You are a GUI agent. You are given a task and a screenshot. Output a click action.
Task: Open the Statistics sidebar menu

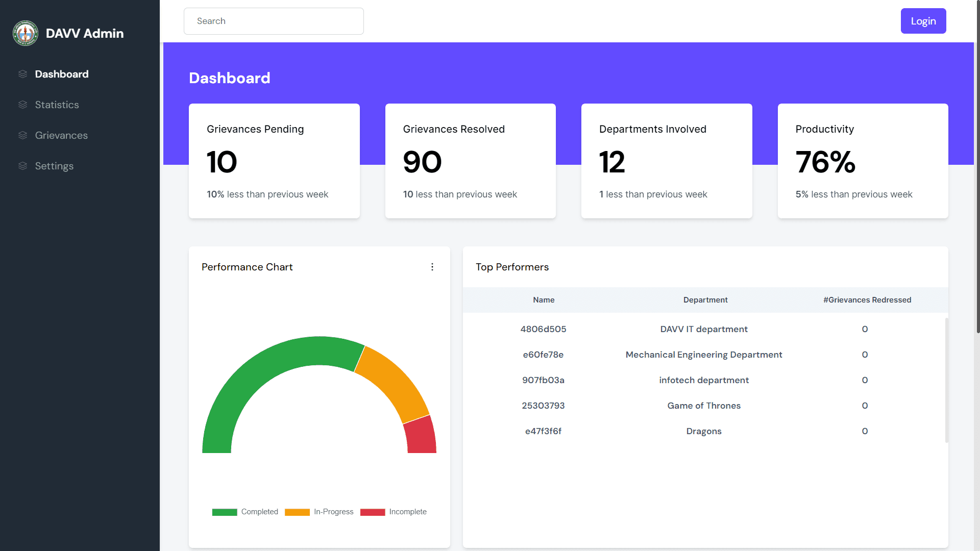click(x=57, y=105)
